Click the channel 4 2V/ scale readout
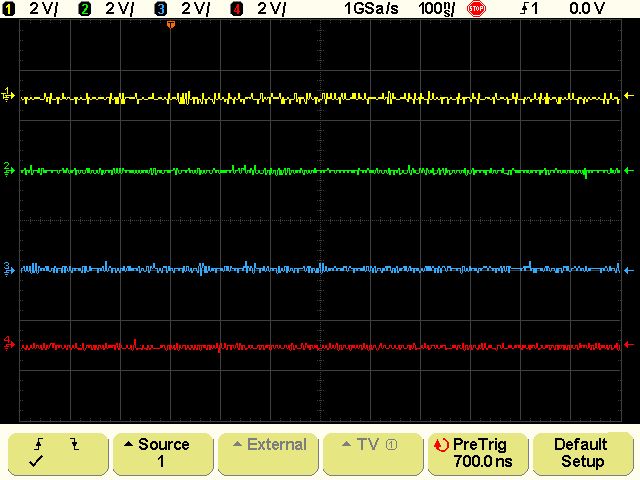 pyautogui.click(x=272, y=9)
